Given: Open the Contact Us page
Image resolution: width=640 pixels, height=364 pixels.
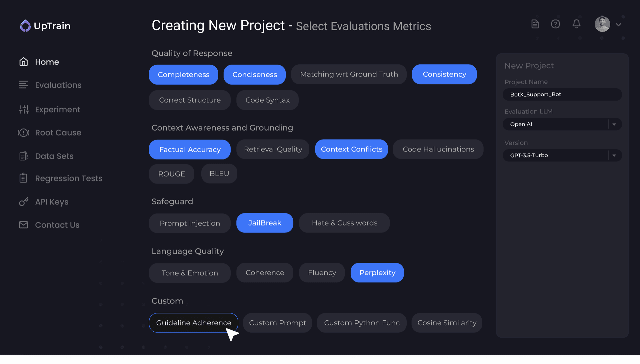Looking at the screenshot, I should [x=57, y=225].
